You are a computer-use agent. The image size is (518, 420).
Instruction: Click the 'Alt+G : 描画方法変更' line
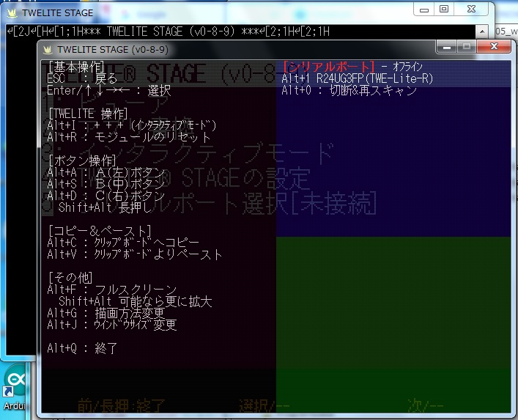pyautogui.click(x=106, y=313)
